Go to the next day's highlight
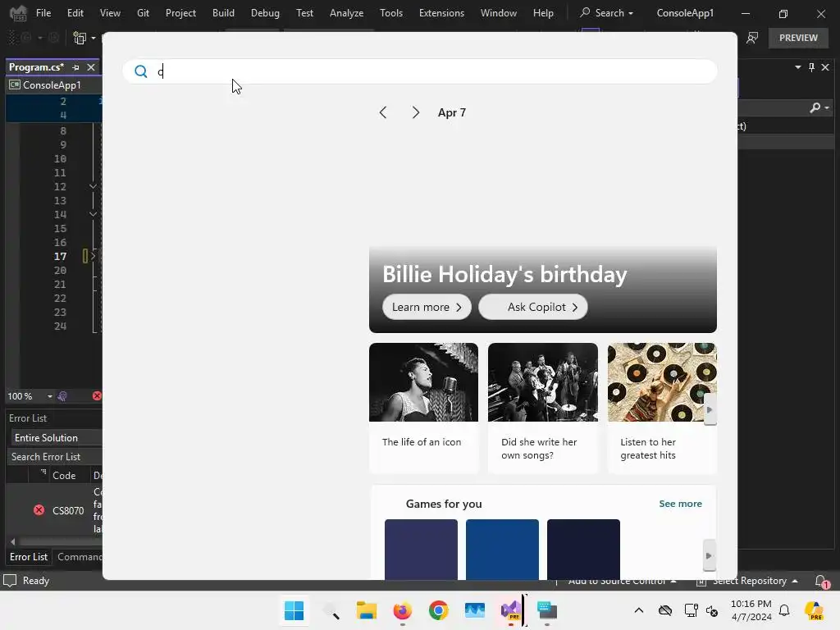Image resolution: width=840 pixels, height=630 pixels. [x=416, y=112]
